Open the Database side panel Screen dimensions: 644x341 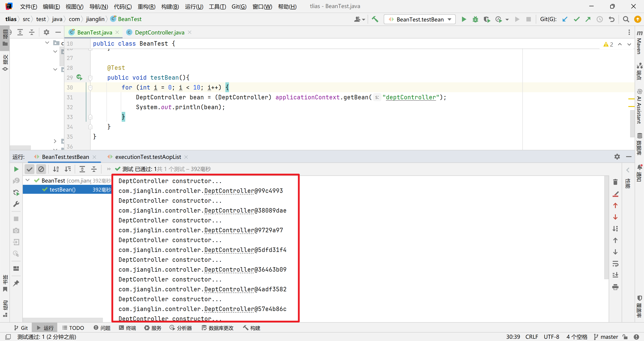[640, 144]
